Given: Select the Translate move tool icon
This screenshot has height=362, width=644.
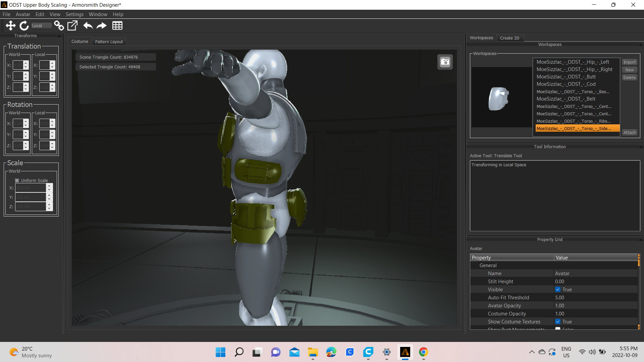Looking at the screenshot, I should coord(11,25).
